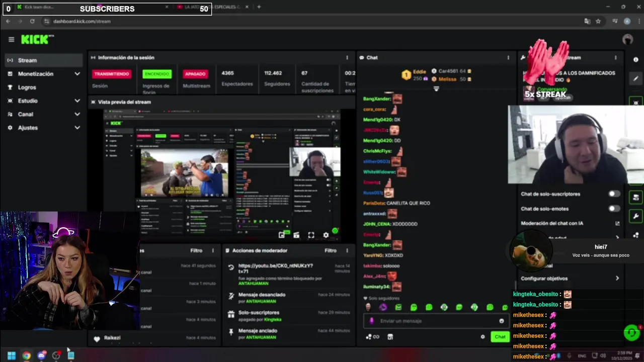The image size is (644, 362).
Task: Expand the Estudio section chevron
Action: click(x=77, y=101)
